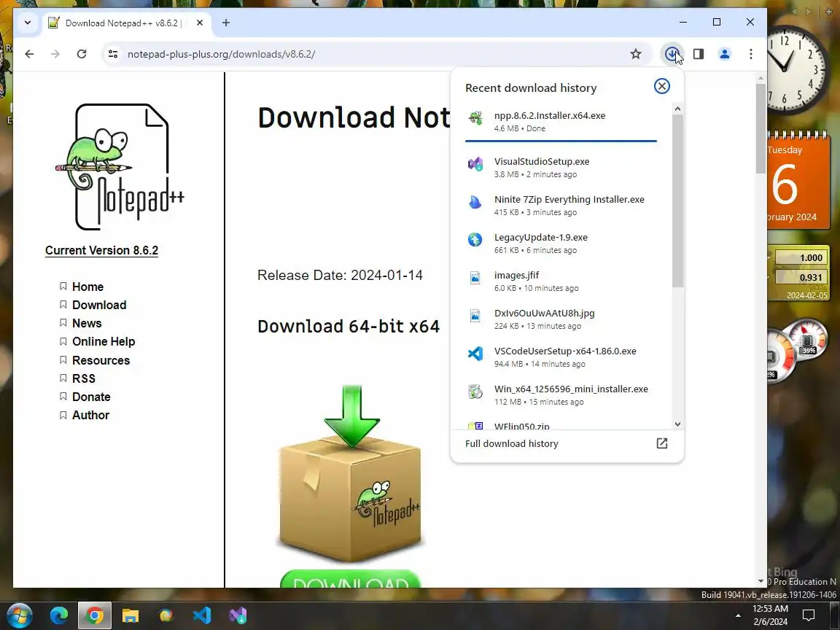
Task: Click the images.jfif file icon
Action: pyautogui.click(x=475, y=278)
